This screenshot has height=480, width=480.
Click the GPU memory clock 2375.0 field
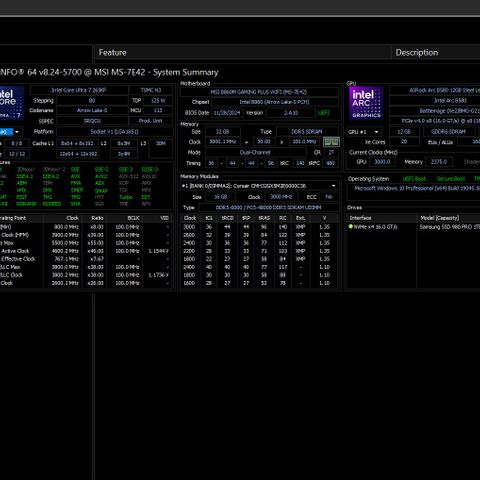(x=439, y=162)
